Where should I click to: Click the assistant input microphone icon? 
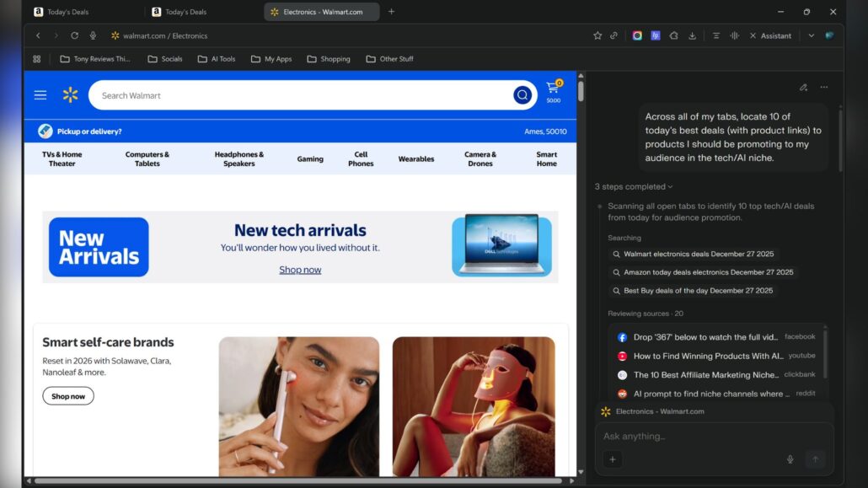790,459
